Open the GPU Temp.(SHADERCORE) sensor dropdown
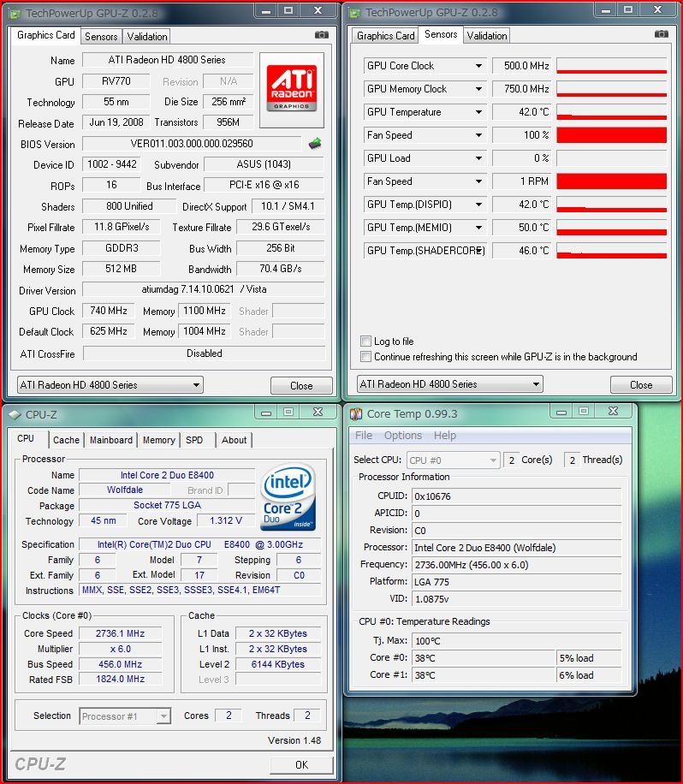683x784 pixels. [x=478, y=251]
